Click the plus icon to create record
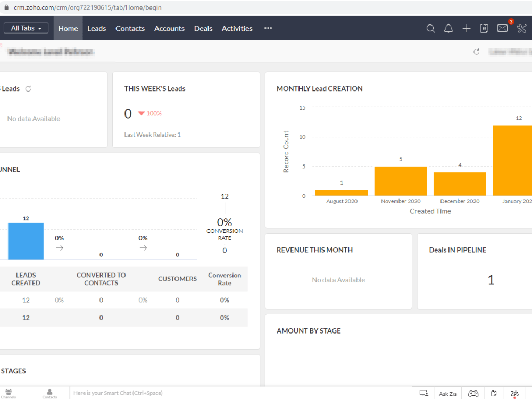This screenshot has height=399, width=532. pyautogui.click(x=467, y=29)
